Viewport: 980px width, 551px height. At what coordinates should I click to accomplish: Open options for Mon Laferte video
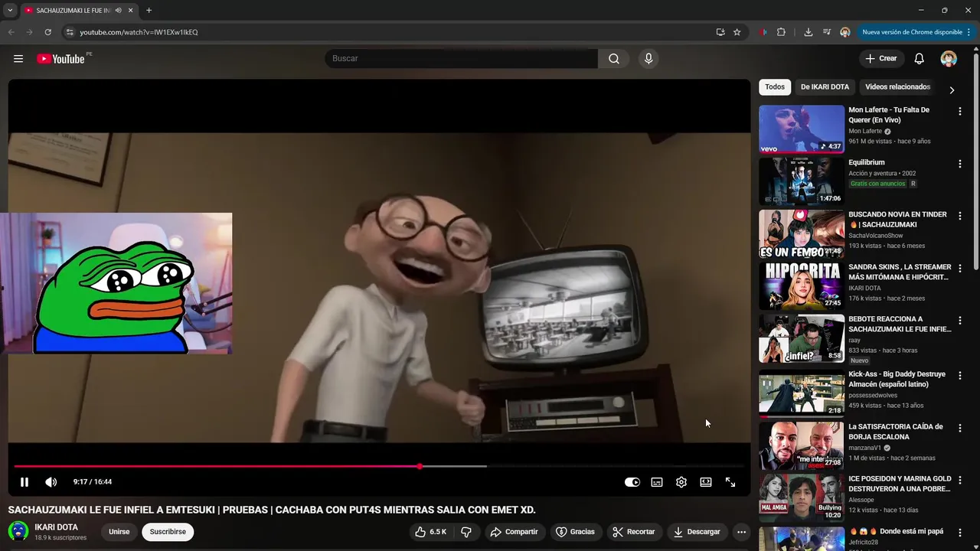[959, 112]
